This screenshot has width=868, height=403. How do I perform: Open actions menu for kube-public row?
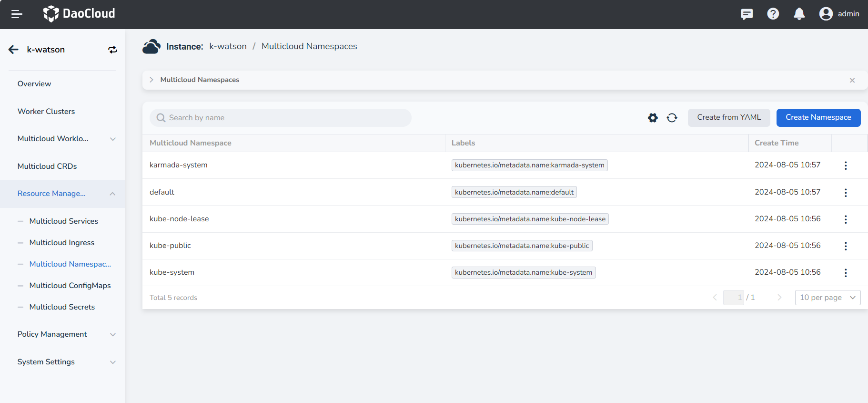846,246
